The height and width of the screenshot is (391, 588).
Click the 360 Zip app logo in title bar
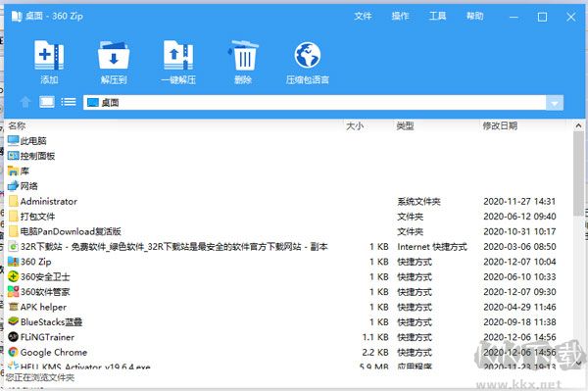click(17, 16)
